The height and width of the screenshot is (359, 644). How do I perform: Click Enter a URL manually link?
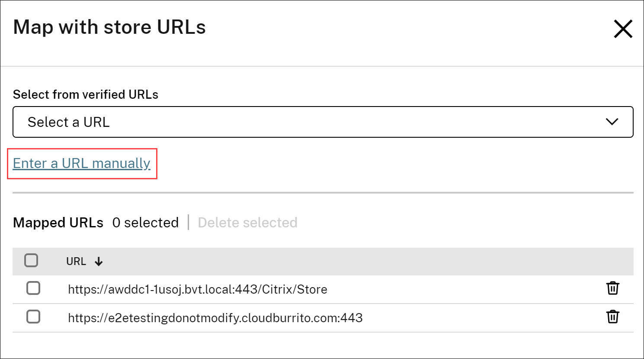click(x=82, y=163)
